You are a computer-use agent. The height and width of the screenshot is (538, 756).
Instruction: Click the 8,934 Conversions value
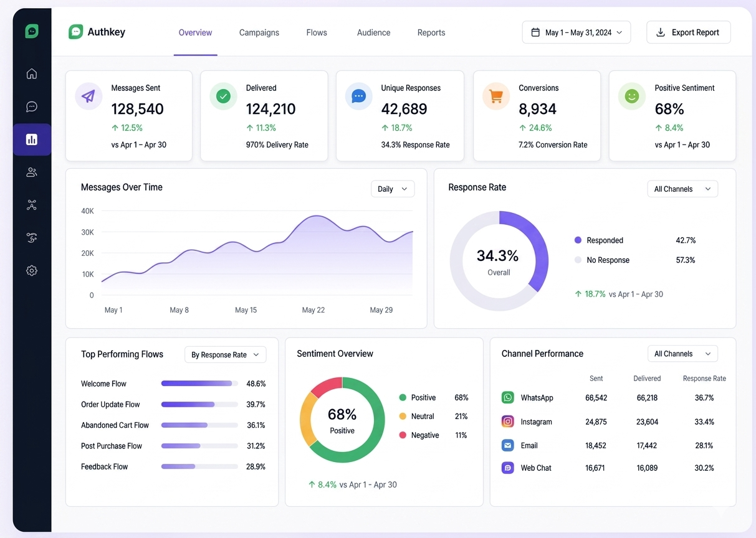tap(537, 109)
